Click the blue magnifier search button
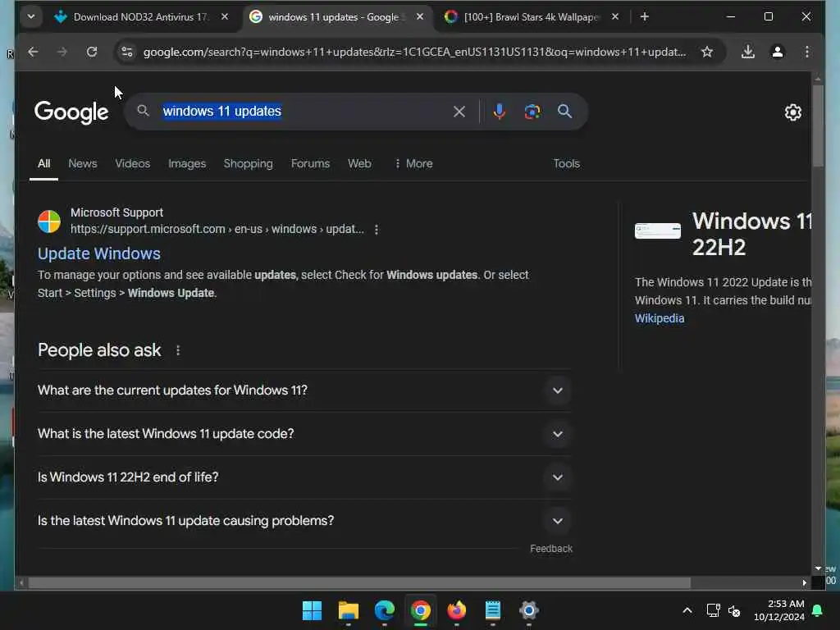840x630 pixels. 564,112
